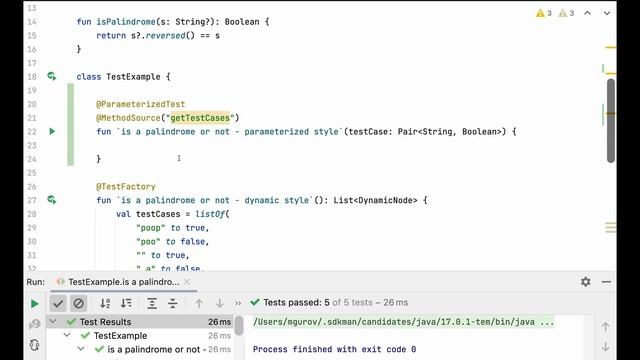Click the console scroll up arrow

pos(605,326)
